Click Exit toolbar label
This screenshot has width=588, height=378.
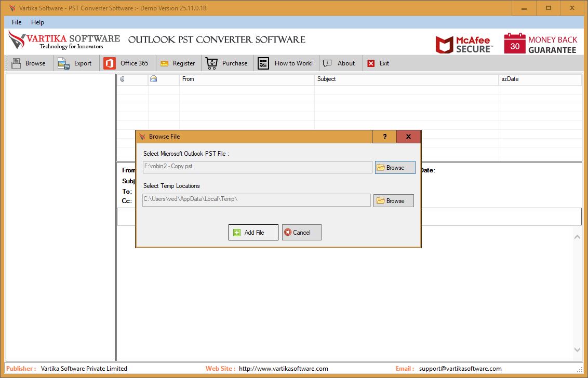click(384, 63)
